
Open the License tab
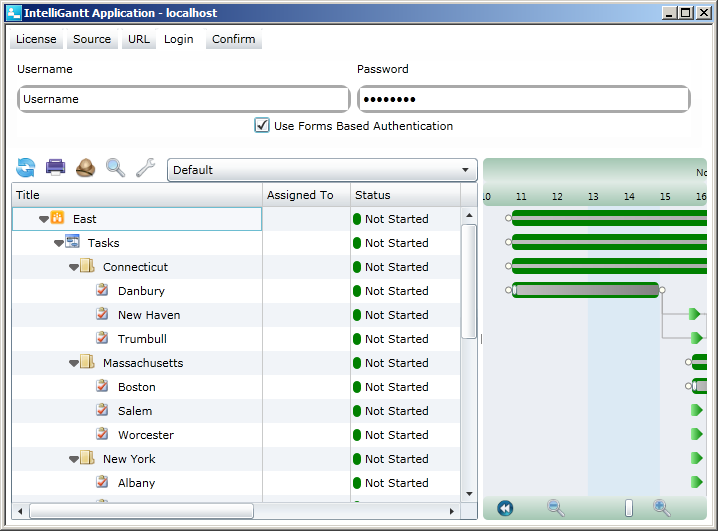coord(36,39)
